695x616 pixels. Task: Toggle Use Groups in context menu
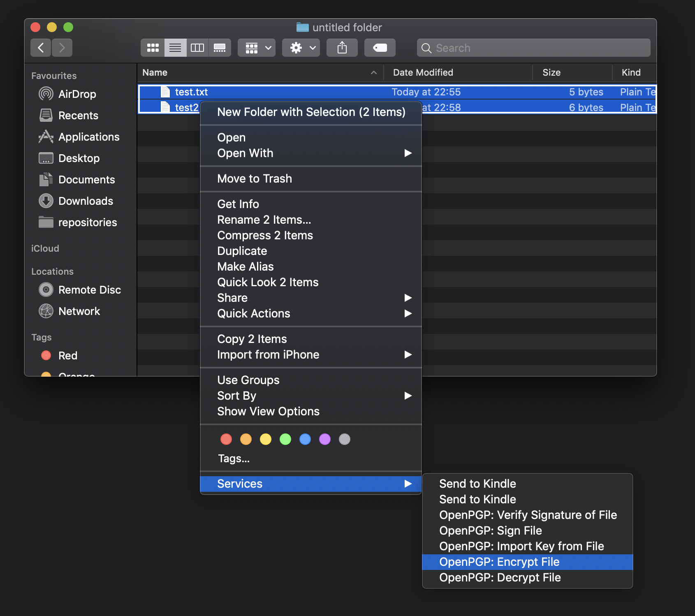248,380
